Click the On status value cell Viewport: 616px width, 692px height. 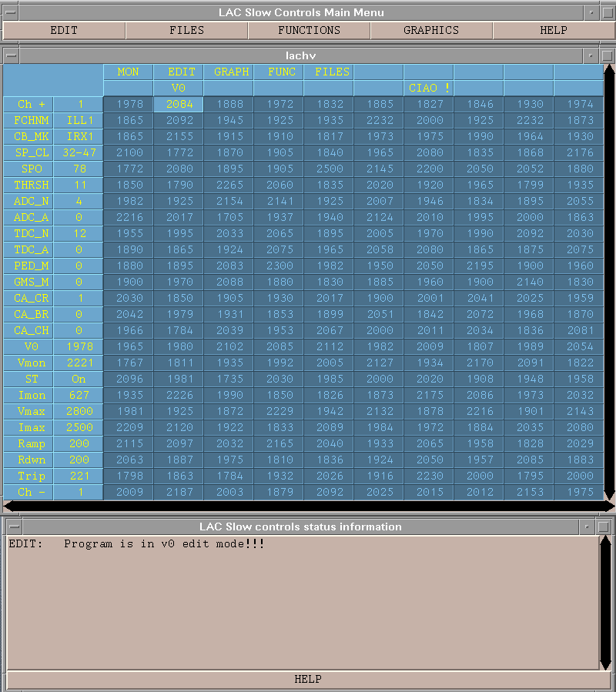(x=79, y=379)
